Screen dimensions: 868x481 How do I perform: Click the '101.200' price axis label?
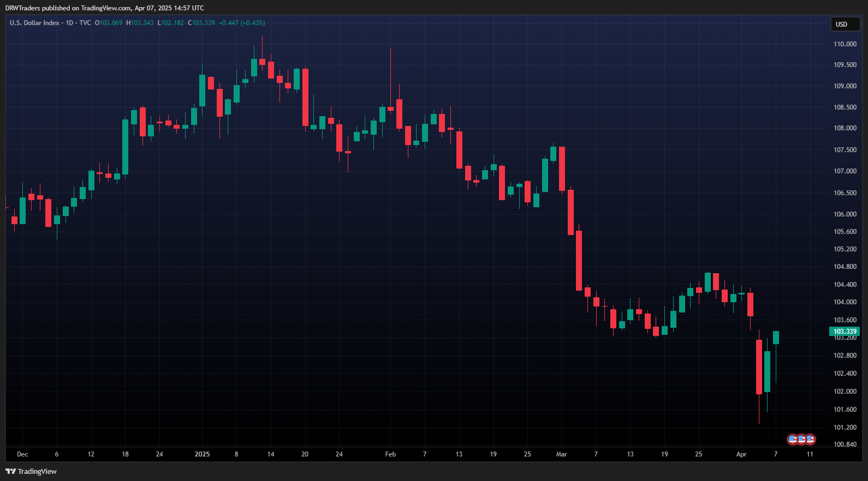(x=845, y=428)
